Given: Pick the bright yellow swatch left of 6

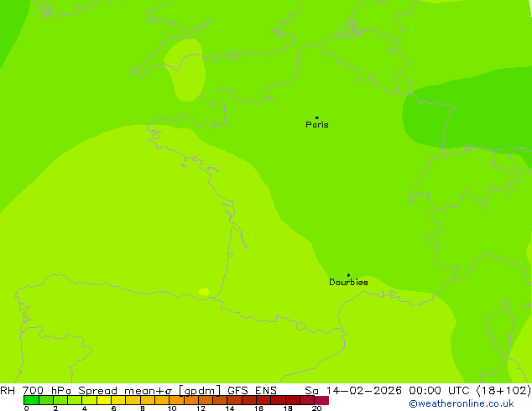Looking at the screenshot, I should click(104, 400).
